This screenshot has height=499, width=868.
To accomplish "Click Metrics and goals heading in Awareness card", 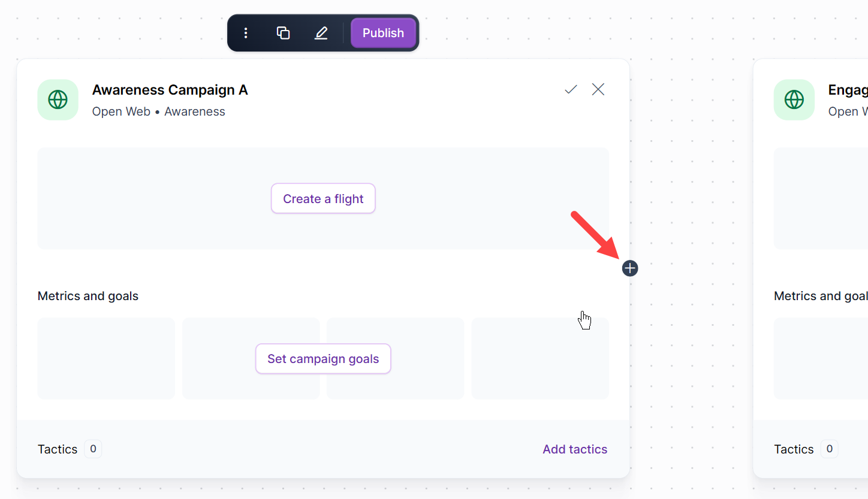I will tap(88, 296).
